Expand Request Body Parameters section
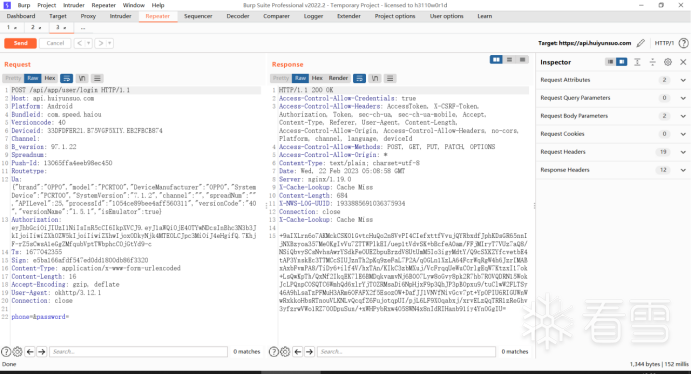 pyautogui.click(x=613, y=116)
